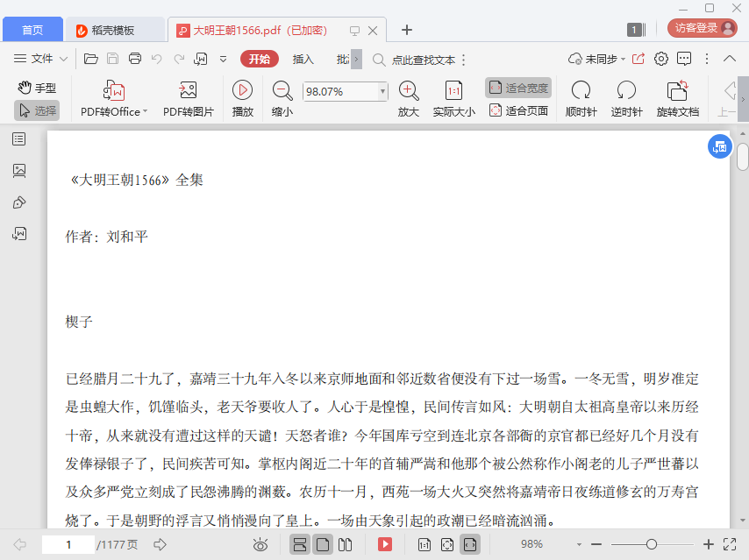Image resolution: width=749 pixels, height=560 pixels.
Task: Toggle eye protection mode icon
Action: click(x=260, y=544)
